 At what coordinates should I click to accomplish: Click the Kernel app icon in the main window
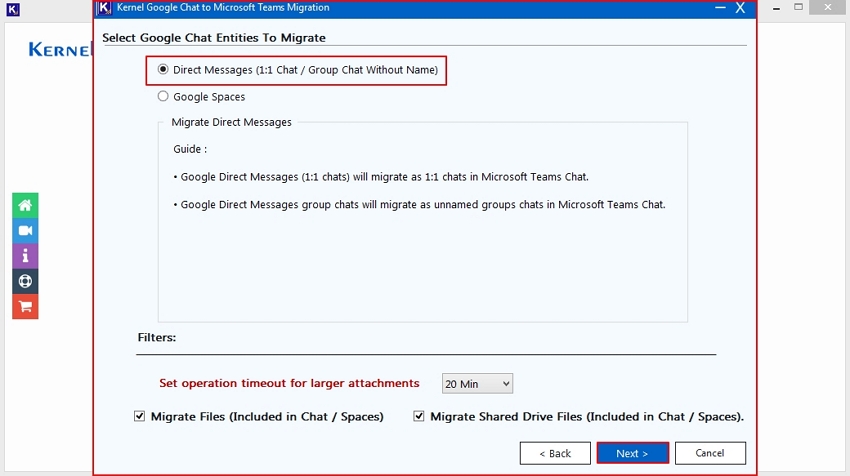(x=13, y=9)
